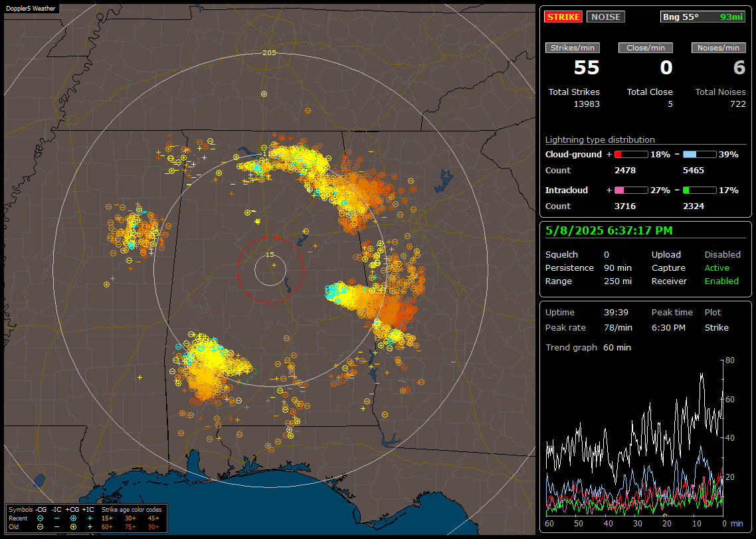Click the Total Noises count 722
This screenshot has height=539, width=756.
tap(737, 104)
